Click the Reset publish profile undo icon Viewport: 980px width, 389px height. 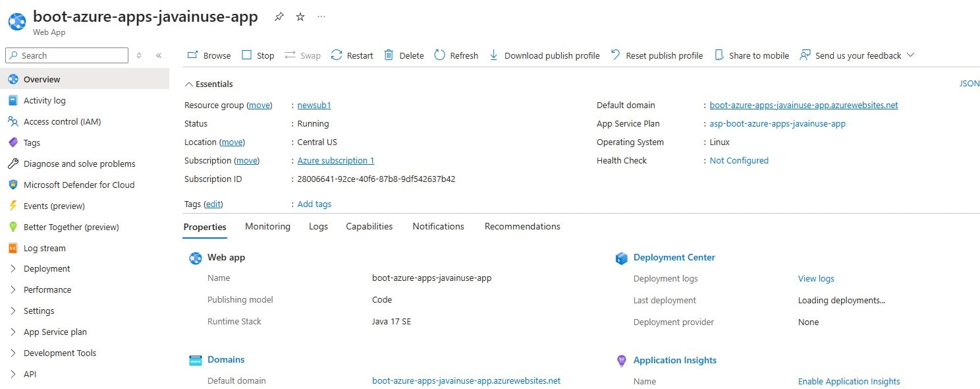coord(615,55)
